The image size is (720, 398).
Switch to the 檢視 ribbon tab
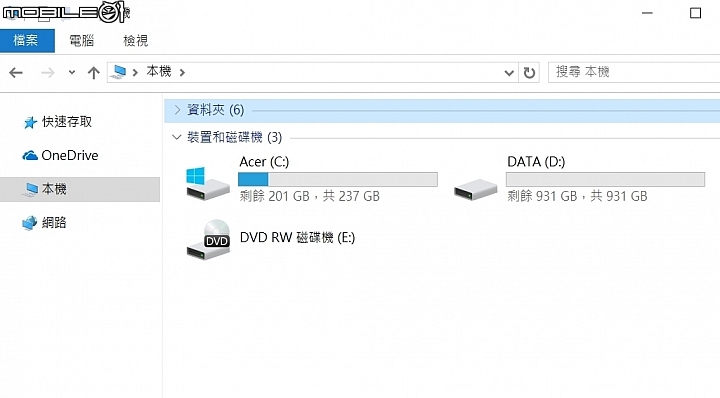pyautogui.click(x=136, y=40)
